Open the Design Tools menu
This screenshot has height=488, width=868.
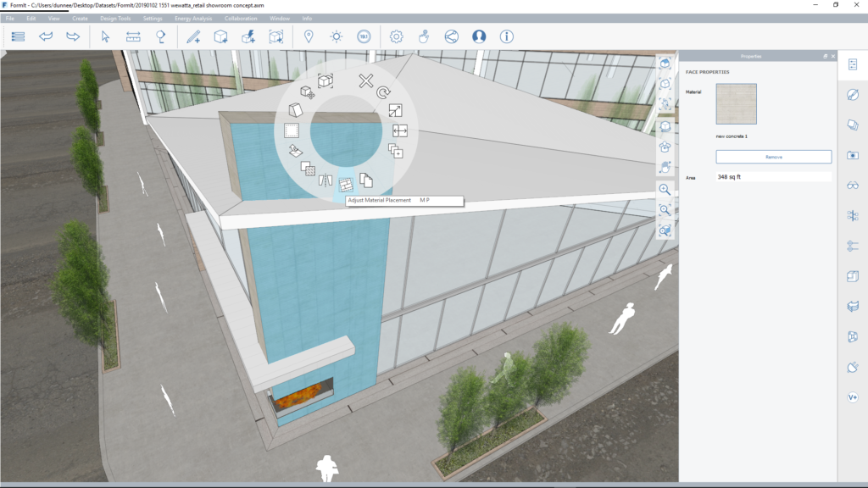tap(115, 18)
